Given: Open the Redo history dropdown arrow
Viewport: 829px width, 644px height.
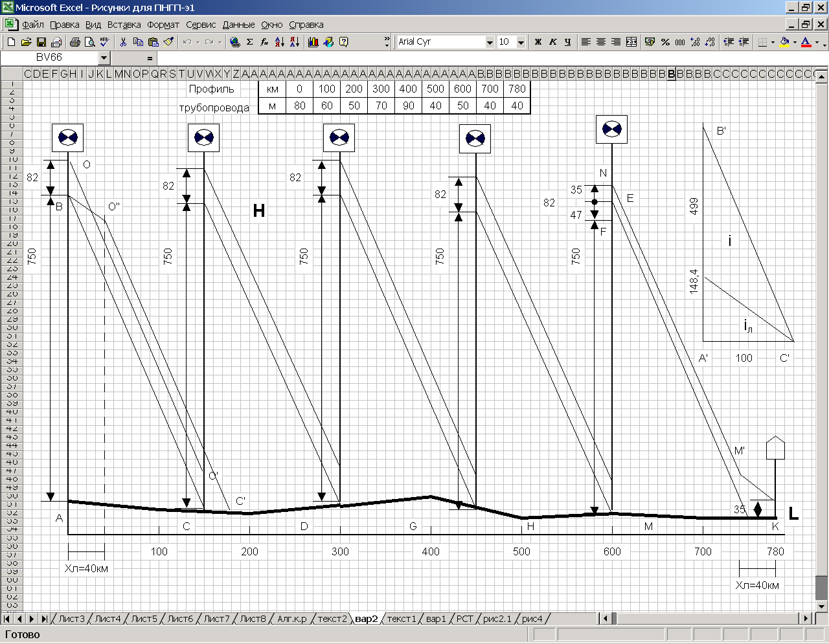Looking at the screenshot, I should coord(220,42).
